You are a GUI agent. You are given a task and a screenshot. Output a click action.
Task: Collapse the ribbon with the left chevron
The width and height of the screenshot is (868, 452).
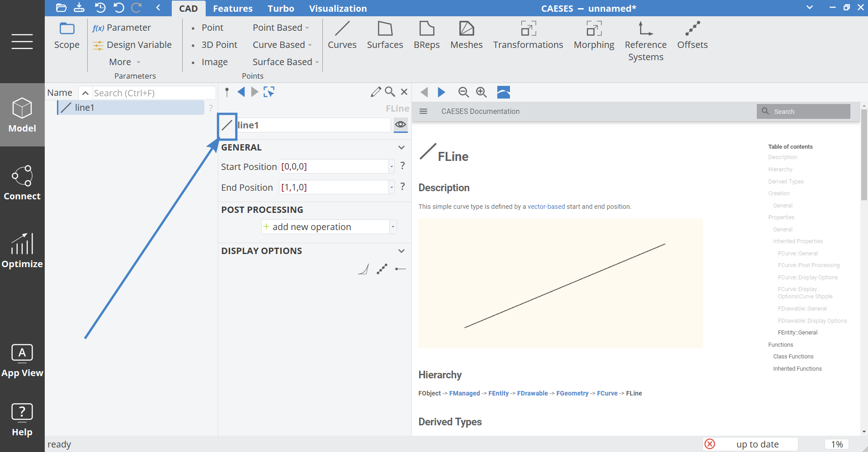(x=158, y=8)
